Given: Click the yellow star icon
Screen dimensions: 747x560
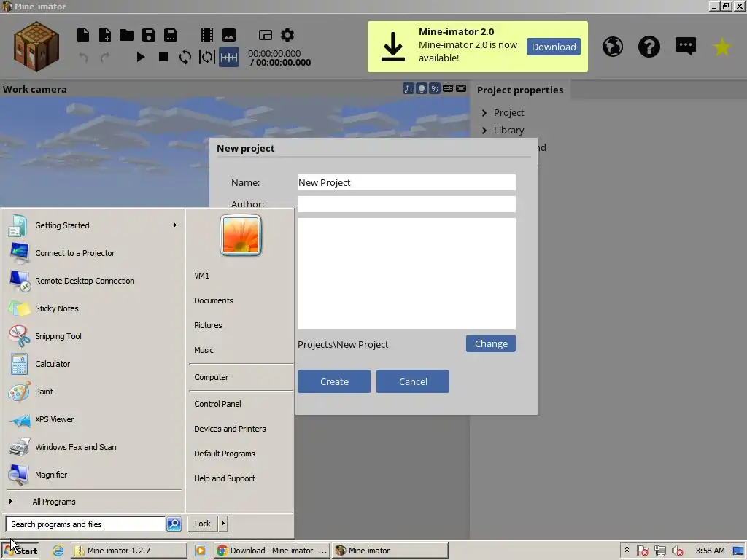Looking at the screenshot, I should [x=722, y=47].
